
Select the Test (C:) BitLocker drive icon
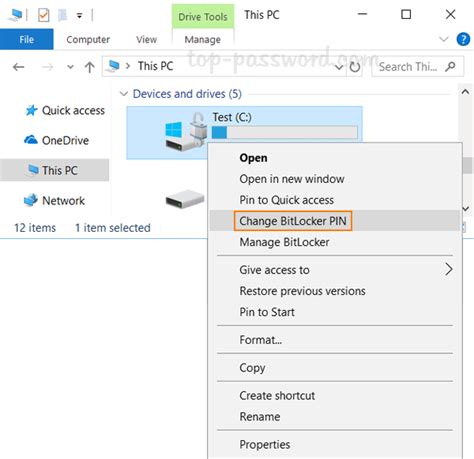click(x=185, y=132)
